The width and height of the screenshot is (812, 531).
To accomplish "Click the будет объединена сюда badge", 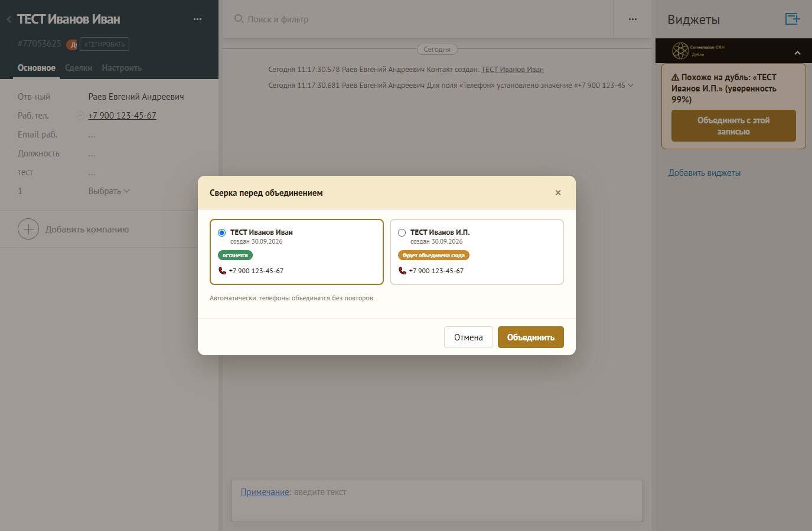I will 433,255.
